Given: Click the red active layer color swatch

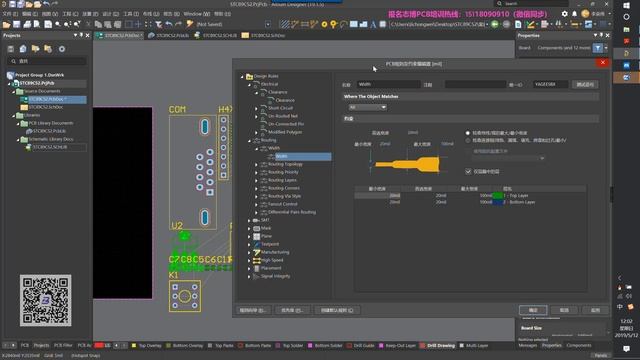Looking at the screenshot, I should [x=99, y=346].
